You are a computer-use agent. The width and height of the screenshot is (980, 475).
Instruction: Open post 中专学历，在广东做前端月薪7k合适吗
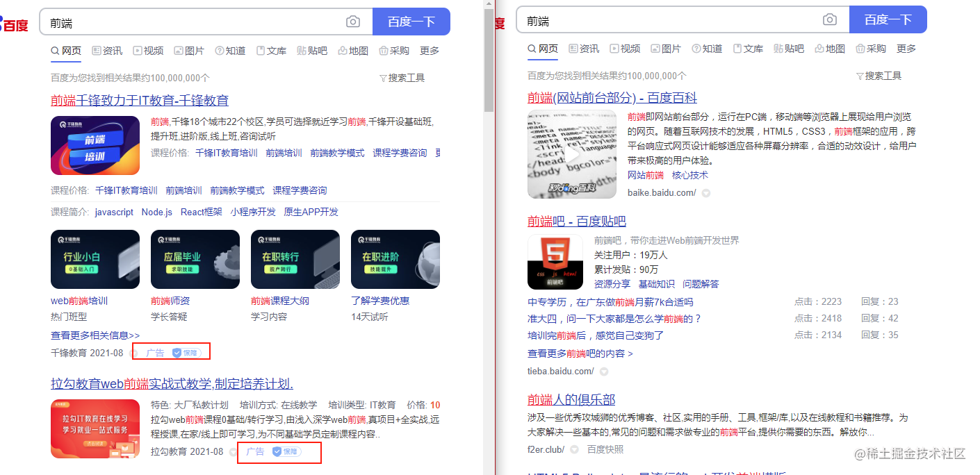pyautogui.click(x=610, y=302)
